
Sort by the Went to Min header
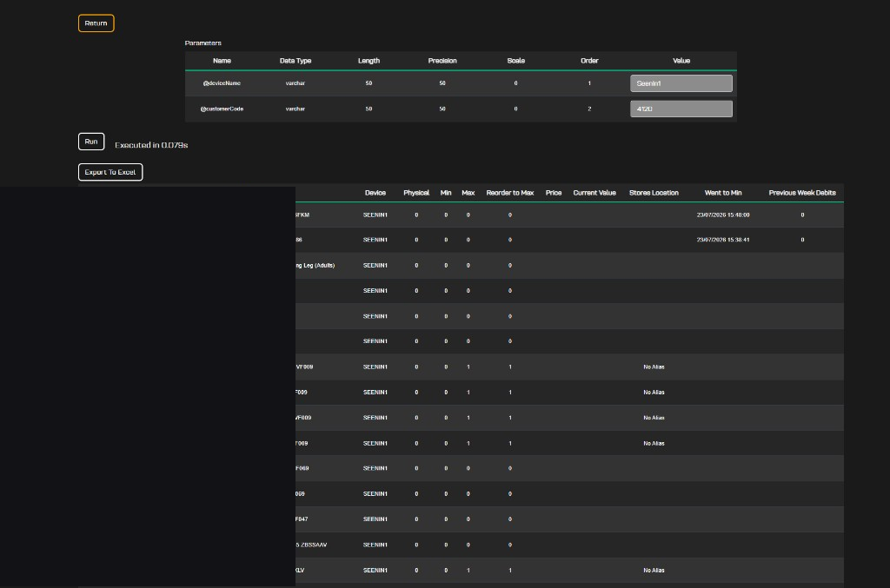(x=723, y=193)
